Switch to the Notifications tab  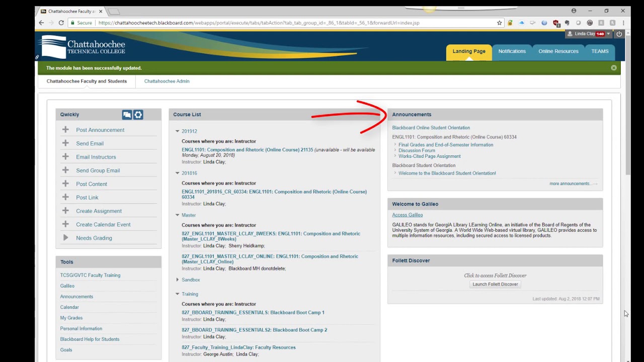[x=512, y=51]
